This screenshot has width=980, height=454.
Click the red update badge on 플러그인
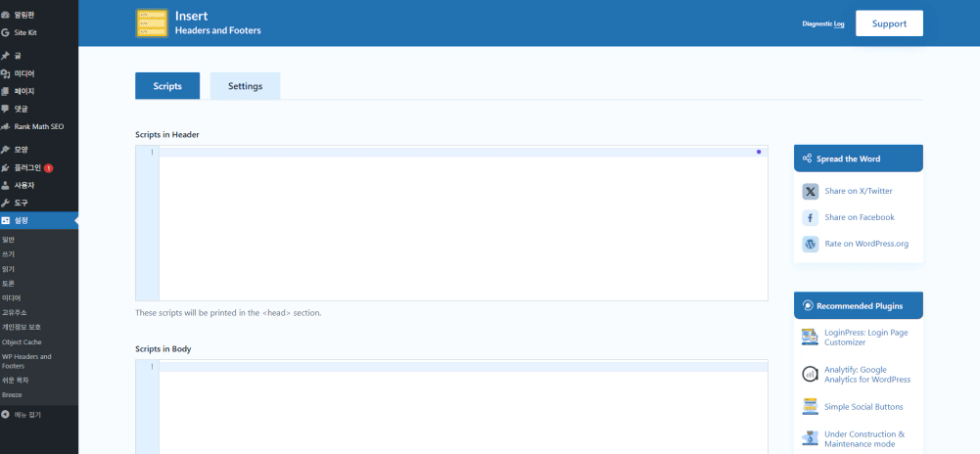click(49, 168)
